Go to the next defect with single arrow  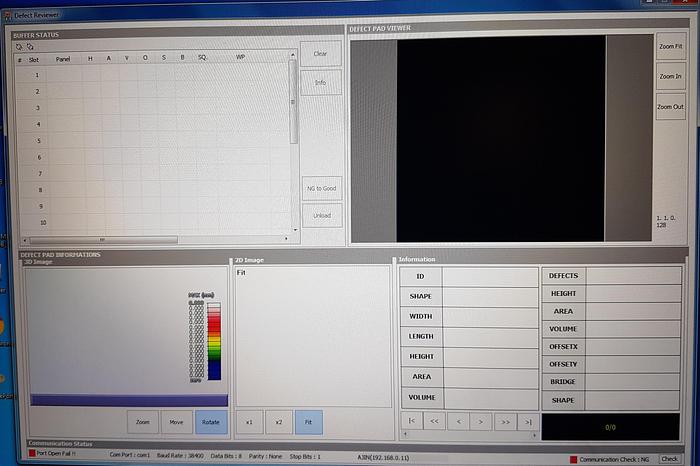[x=481, y=423]
